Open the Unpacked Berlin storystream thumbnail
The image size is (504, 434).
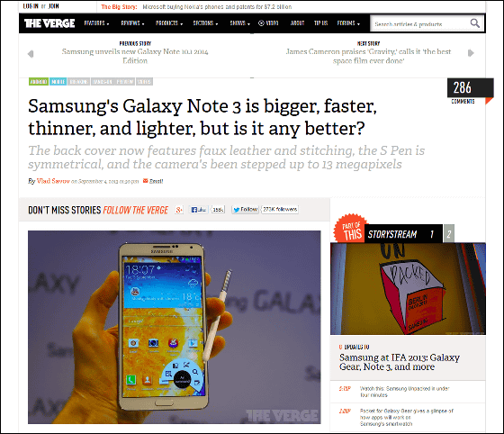[x=408, y=289]
